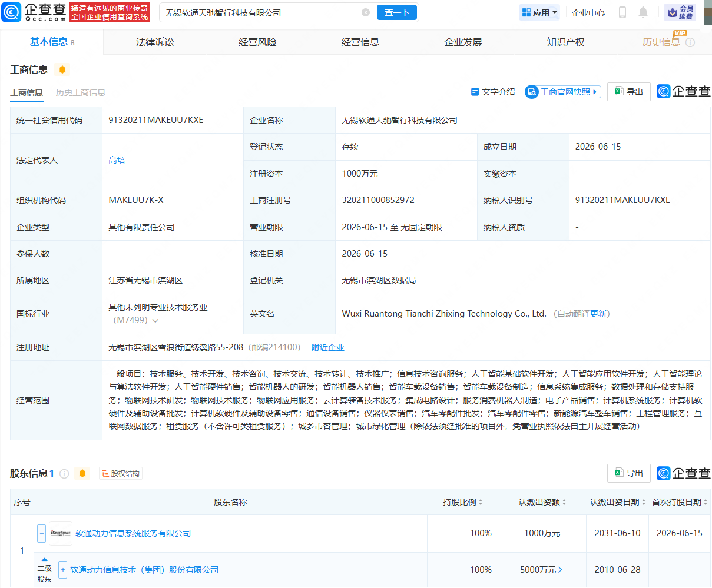Toggle alert bell next to 工商信息 heading

pyautogui.click(x=62, y=70)
